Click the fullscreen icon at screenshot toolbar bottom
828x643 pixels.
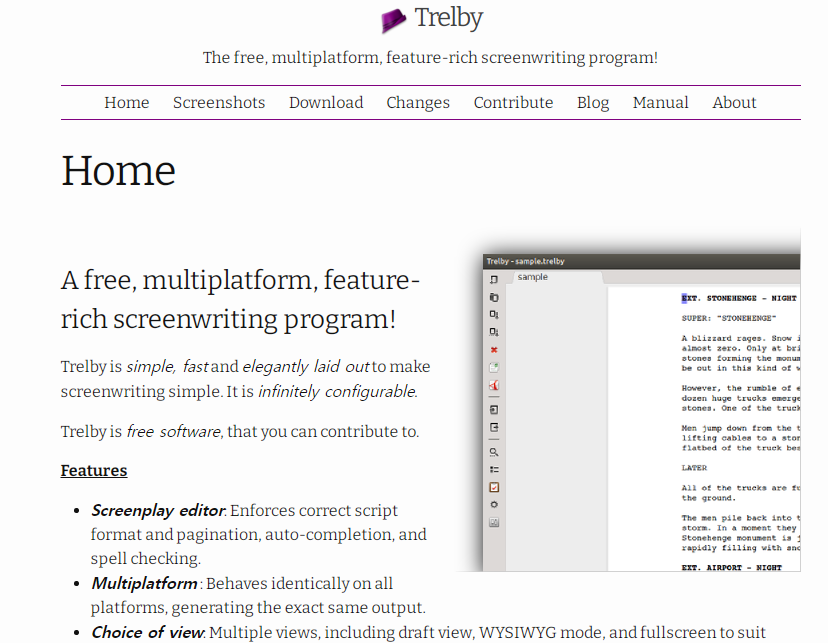[x=494, y=522]
